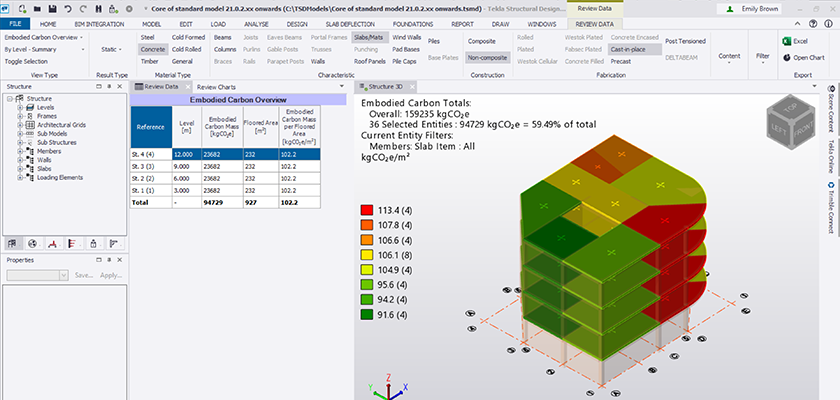The height and width of the screenshot is (400, 840).
Task: Click the Toggle Selection button
Action: tap(26, 61)
